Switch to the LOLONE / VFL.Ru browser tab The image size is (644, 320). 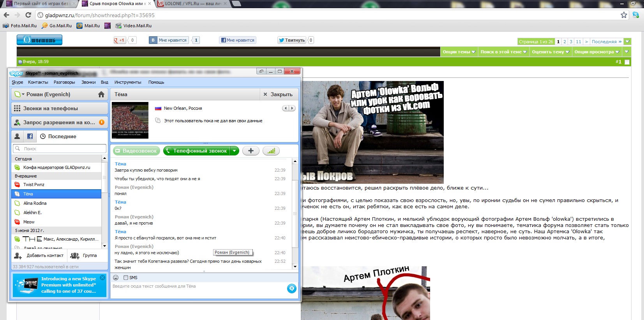coord(193,4)
